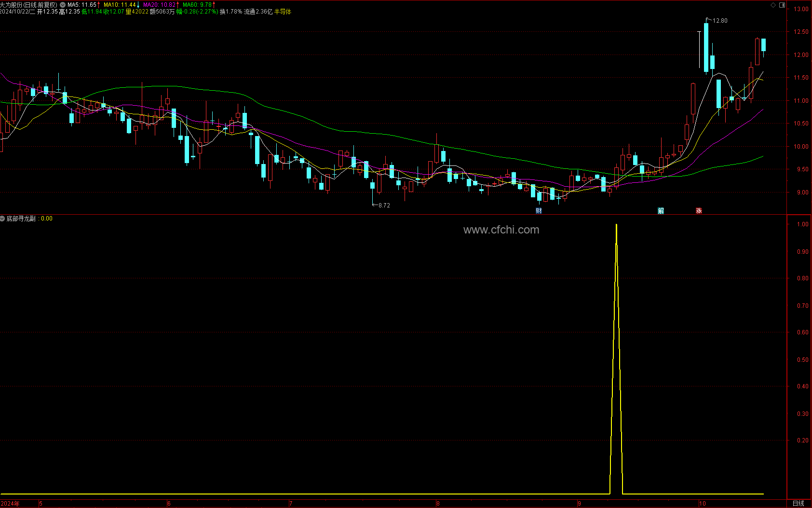Click the 大为股份(日线.前复权) chart title

(29, 5)
